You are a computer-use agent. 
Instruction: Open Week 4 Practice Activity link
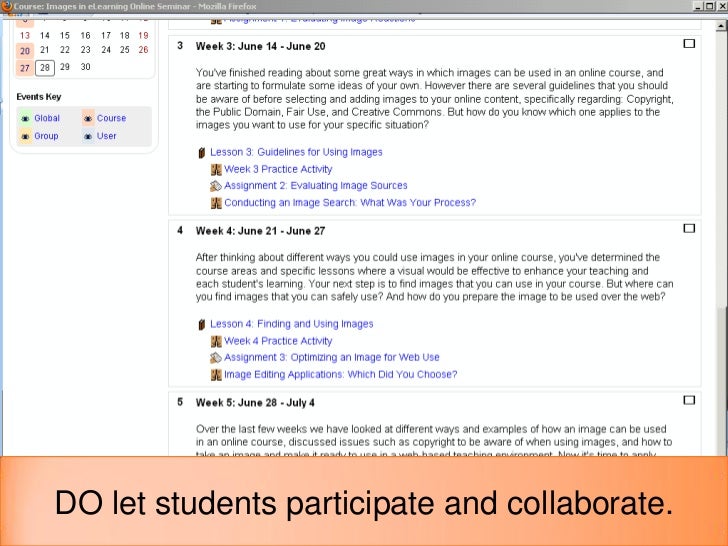tap(278, 341)
